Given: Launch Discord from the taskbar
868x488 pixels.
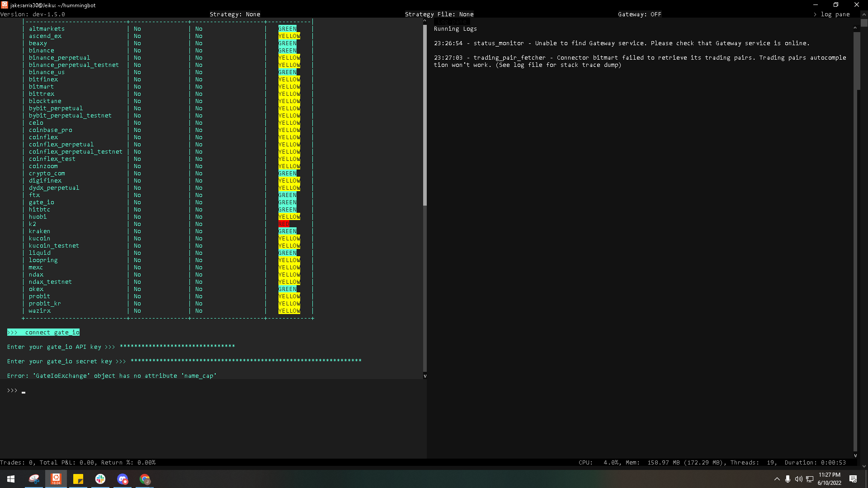Looking at the screenshot, I should (x=122, y=479).
